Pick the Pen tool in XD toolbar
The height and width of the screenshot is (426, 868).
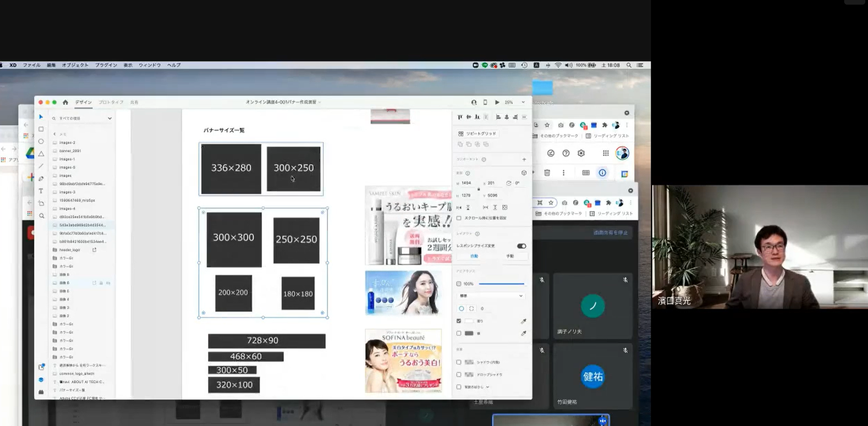(41, 179)
